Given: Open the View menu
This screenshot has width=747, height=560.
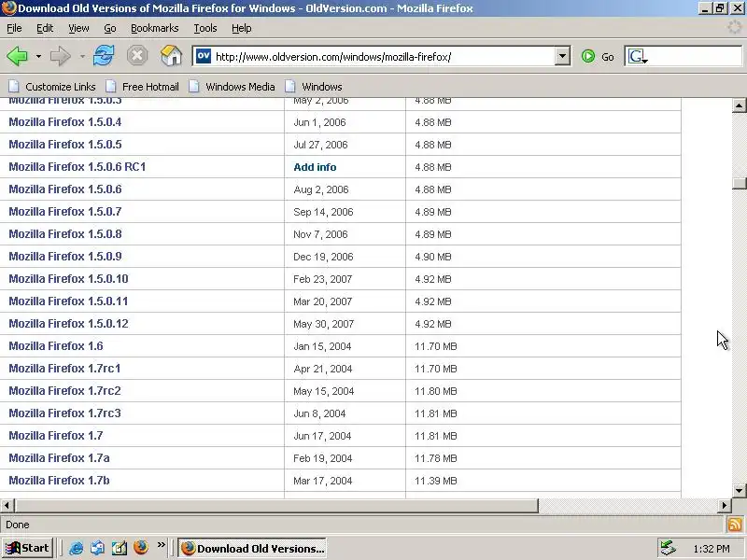Looking at the screenshot, I should 78,28.
